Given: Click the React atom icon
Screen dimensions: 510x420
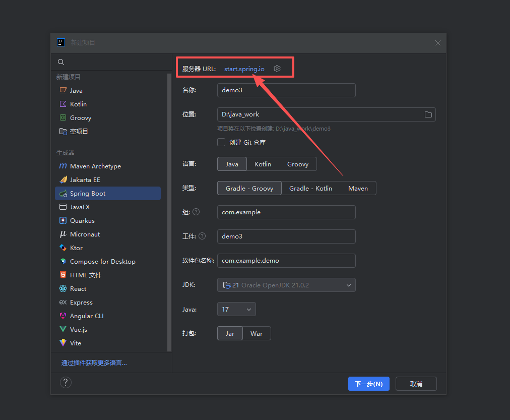Looking at the screenshot, I should (63, 288).
